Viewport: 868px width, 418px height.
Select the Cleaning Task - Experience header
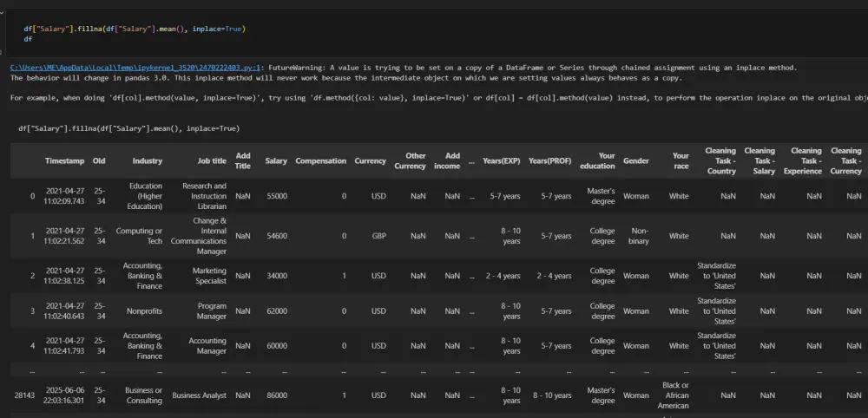[x=803, y=161]
